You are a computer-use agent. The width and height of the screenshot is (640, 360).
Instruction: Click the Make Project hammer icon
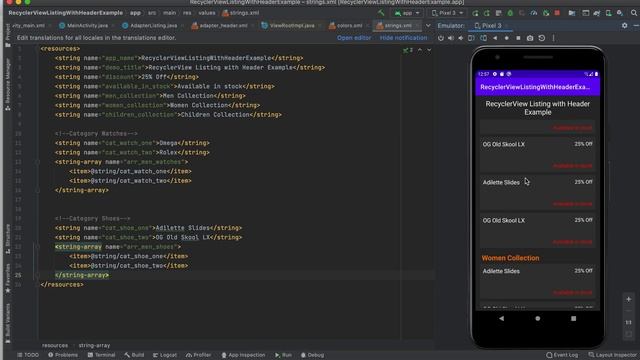(381, 13)
